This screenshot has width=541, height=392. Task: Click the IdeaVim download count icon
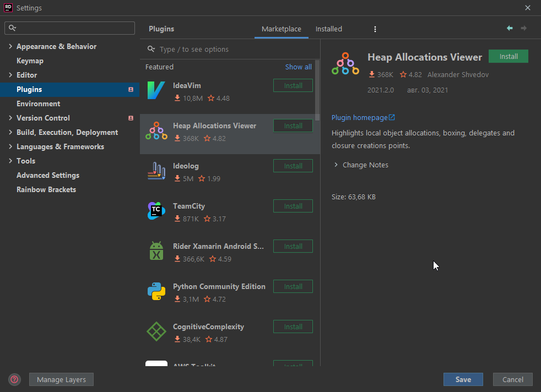click(x=177, y=98)
